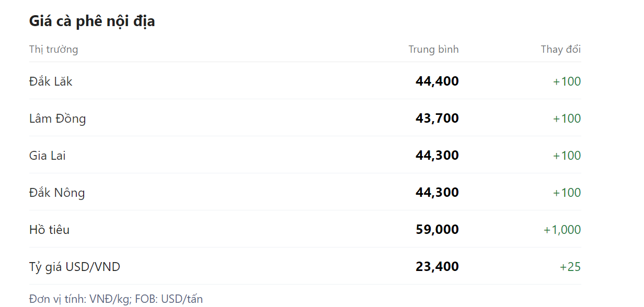Click the exchange rate value 23,400
Image resolution: width=644 pixels, height=307 pixels.
(x=437, y=267)
